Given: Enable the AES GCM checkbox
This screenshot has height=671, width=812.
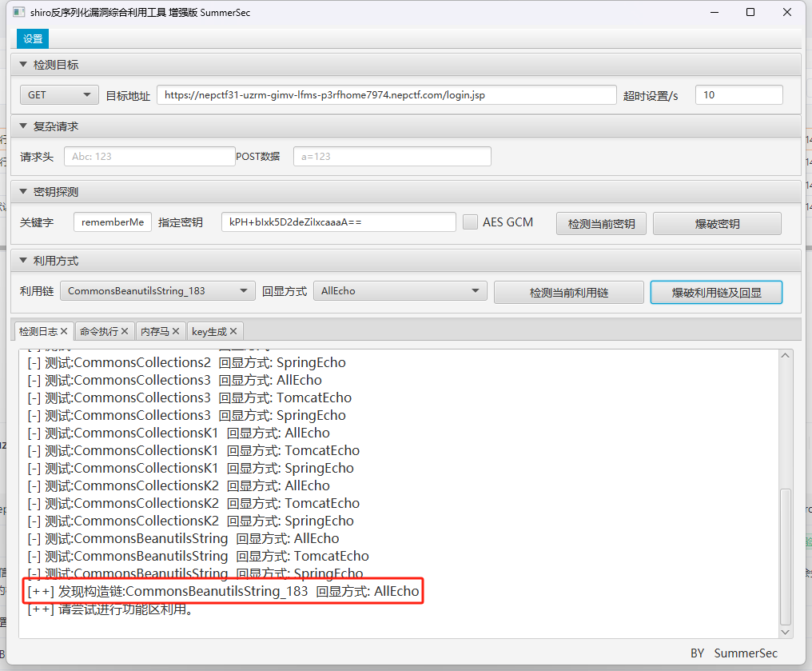Looking at the screenshot, I should (x=471, y=222).
